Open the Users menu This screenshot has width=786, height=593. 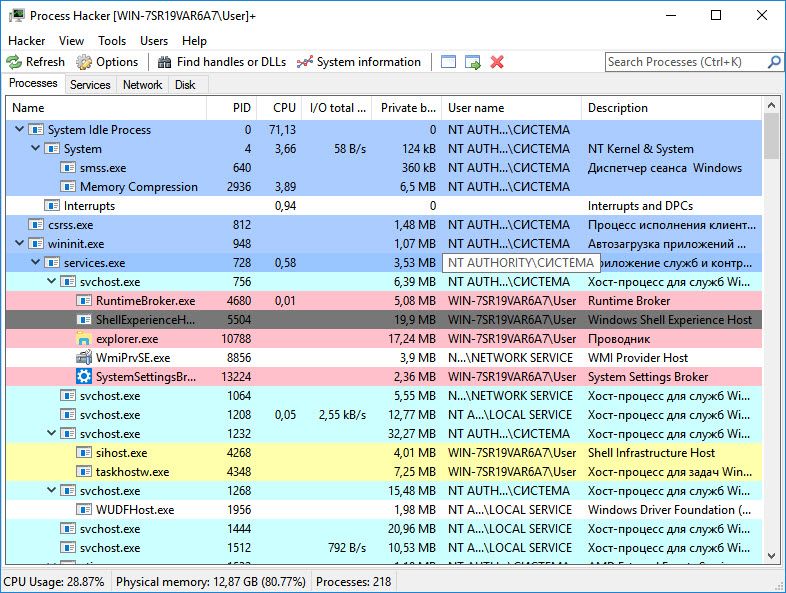click(x=154, y=41)
